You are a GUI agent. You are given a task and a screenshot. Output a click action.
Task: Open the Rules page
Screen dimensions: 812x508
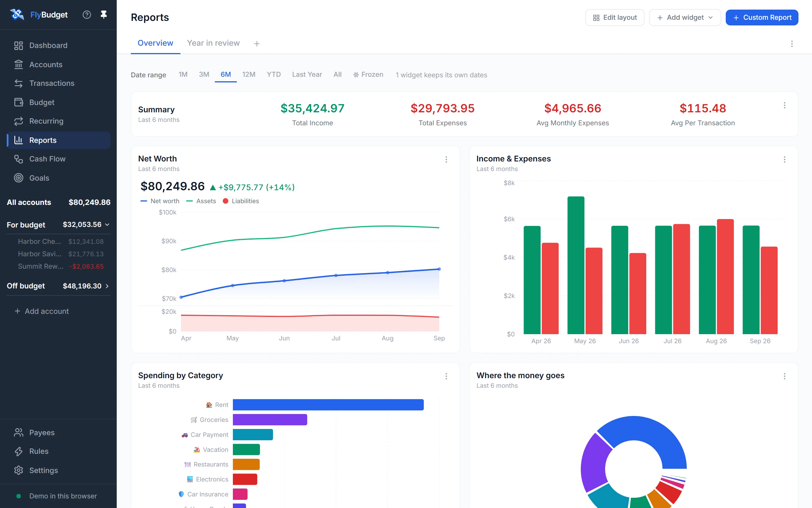[58, 451]
